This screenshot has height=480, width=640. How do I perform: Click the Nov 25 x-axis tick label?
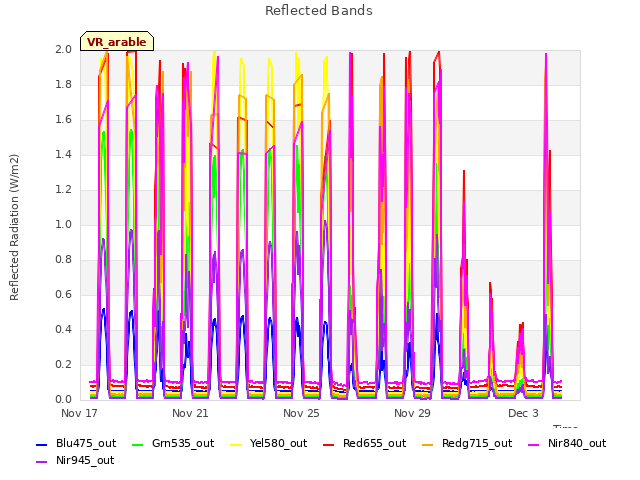301,413
